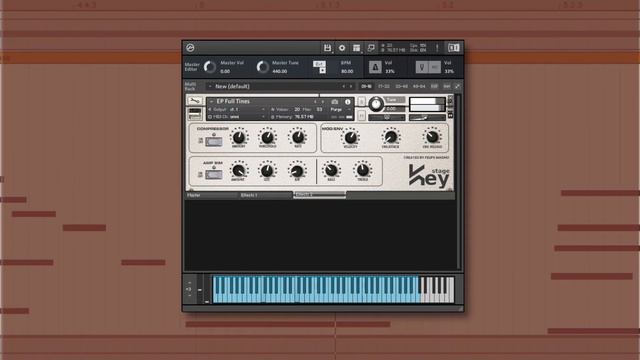Adjust the Master Vol knob
Screen dimensions: 640x360
coord(210,67)
